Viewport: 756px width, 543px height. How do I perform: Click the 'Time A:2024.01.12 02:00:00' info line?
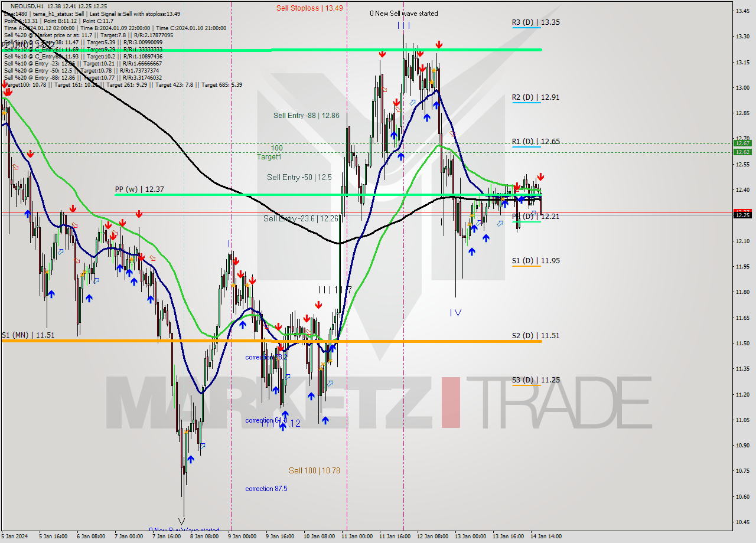pos(115,28)
